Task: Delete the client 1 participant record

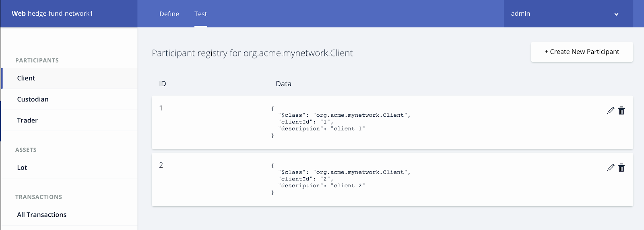Action: point(621,110)
